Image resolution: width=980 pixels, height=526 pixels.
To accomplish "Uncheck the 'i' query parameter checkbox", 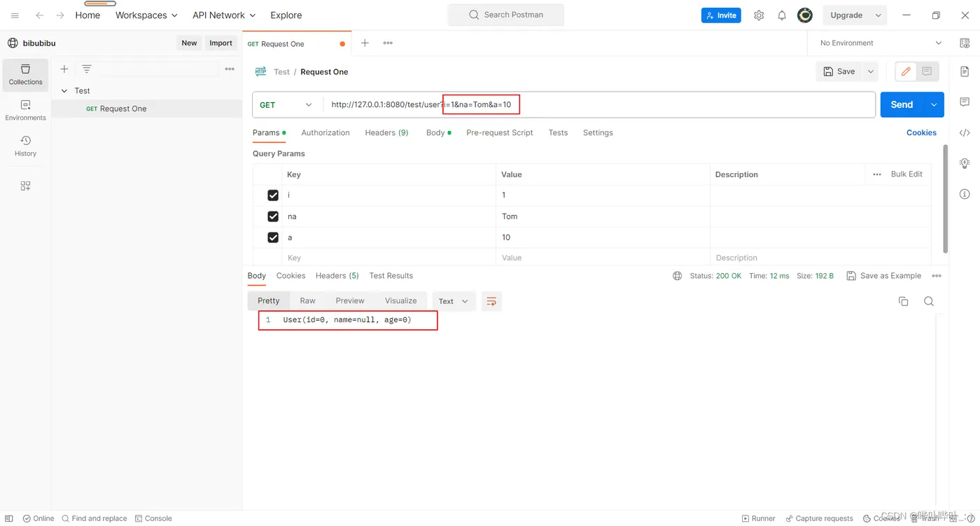I will coord(273,195).
